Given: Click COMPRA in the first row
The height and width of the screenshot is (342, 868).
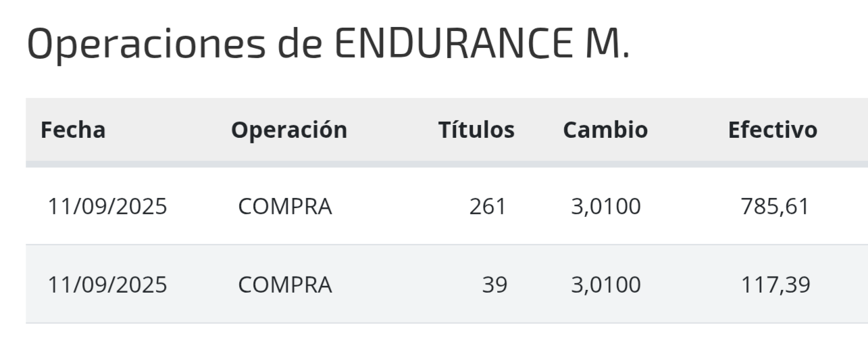Looking at the screenshot, I should pyautogui.click(x=285, y=207).
